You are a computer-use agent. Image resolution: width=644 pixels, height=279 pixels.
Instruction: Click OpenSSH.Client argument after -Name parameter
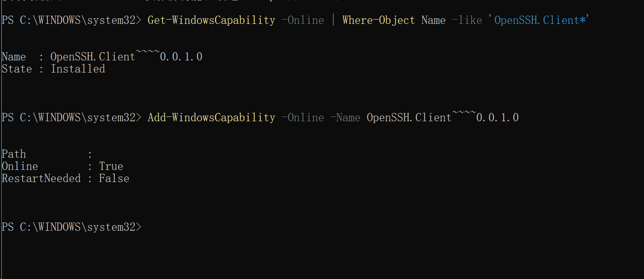[x=442, y=117]
